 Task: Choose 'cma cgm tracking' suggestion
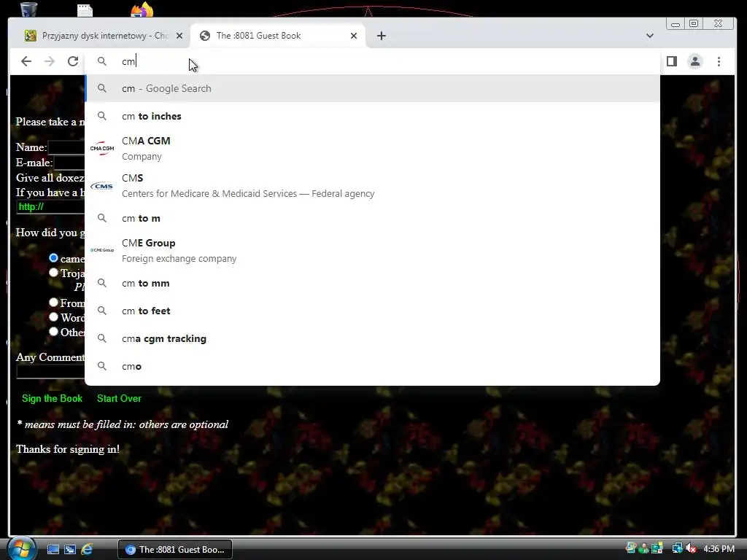(x=373, y=338)
